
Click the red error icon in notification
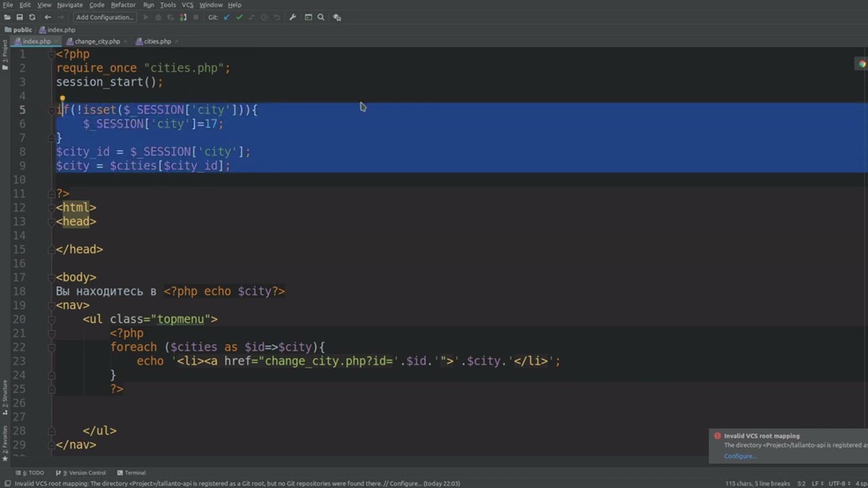[x=717, y=436]
